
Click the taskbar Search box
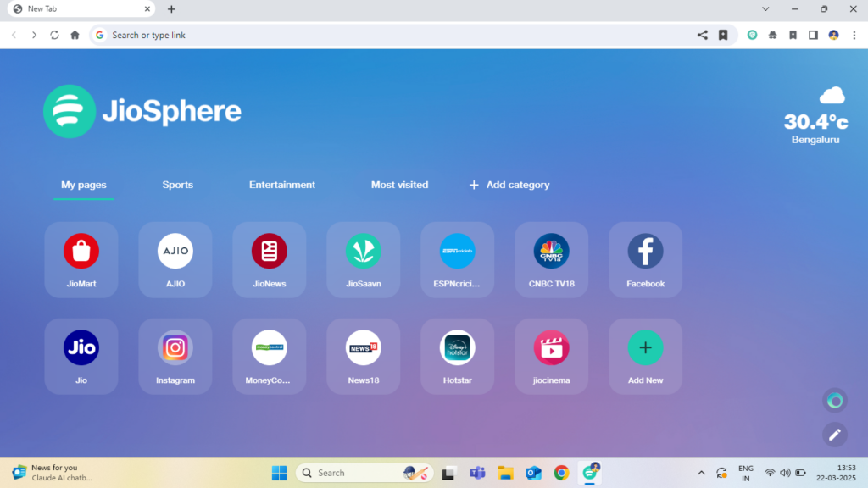[364, 473]
